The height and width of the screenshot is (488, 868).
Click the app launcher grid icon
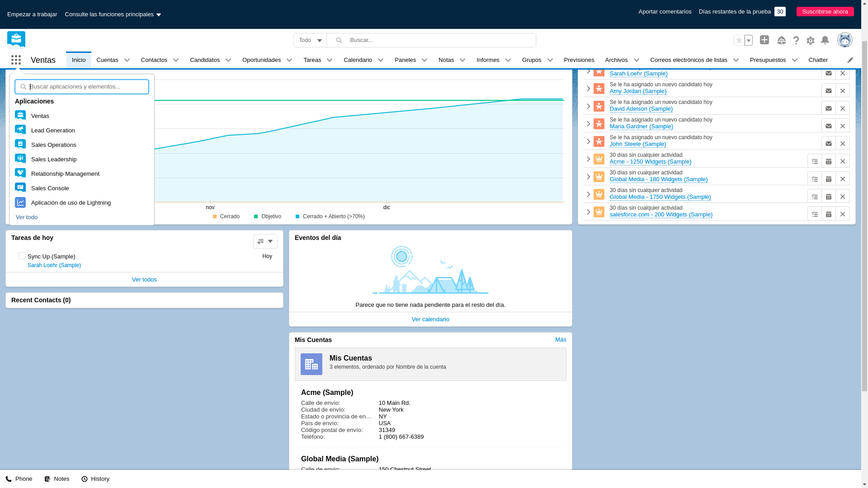pos(16,60)
